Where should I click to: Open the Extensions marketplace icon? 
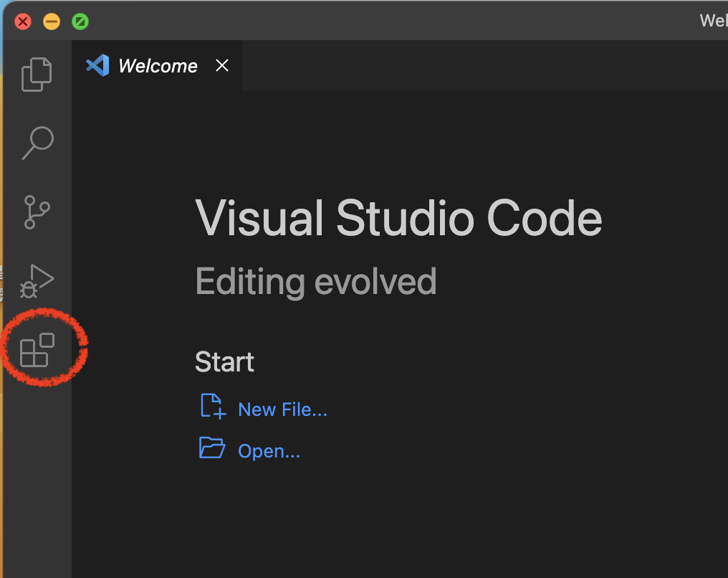point(37,350)
